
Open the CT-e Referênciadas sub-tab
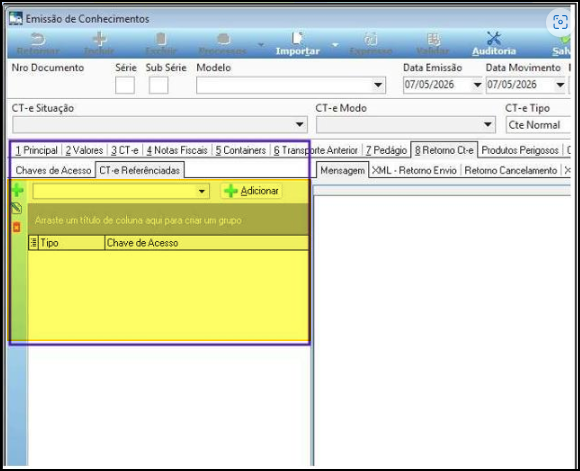(139, 170)
